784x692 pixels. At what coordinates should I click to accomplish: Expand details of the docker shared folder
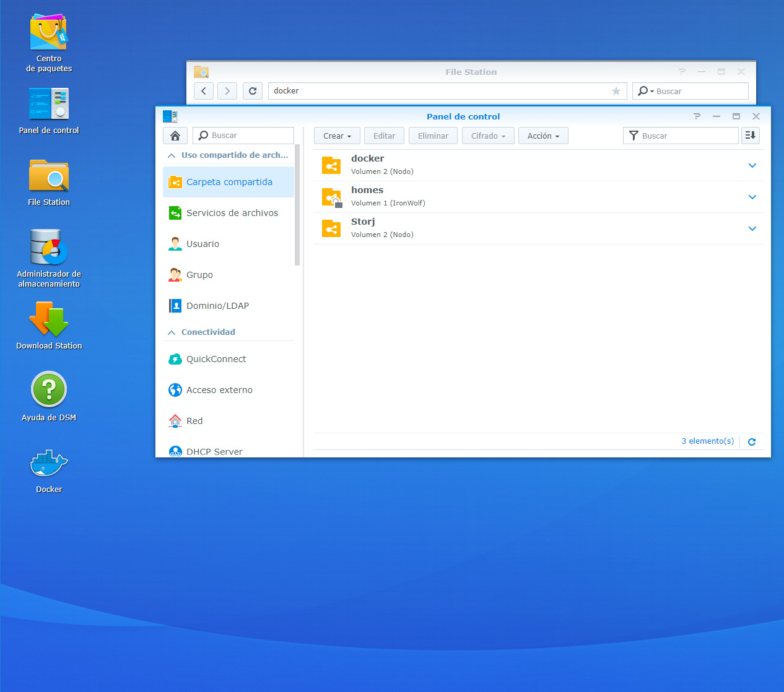coord(752,165)
